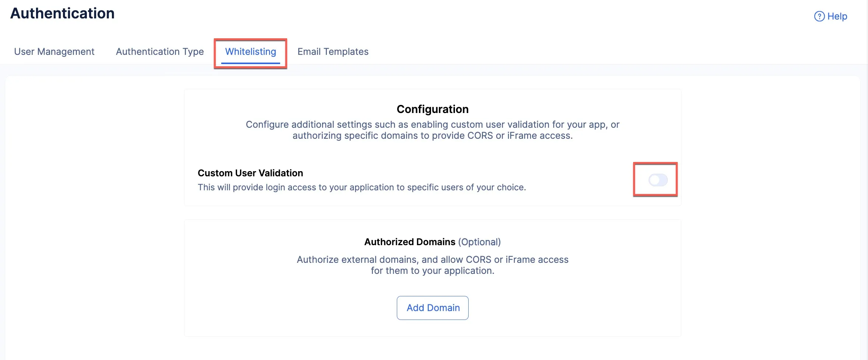Viewport: 868px width, 360px height.
Task: Select the Whitelisting tab
Action: click(250, 52)
